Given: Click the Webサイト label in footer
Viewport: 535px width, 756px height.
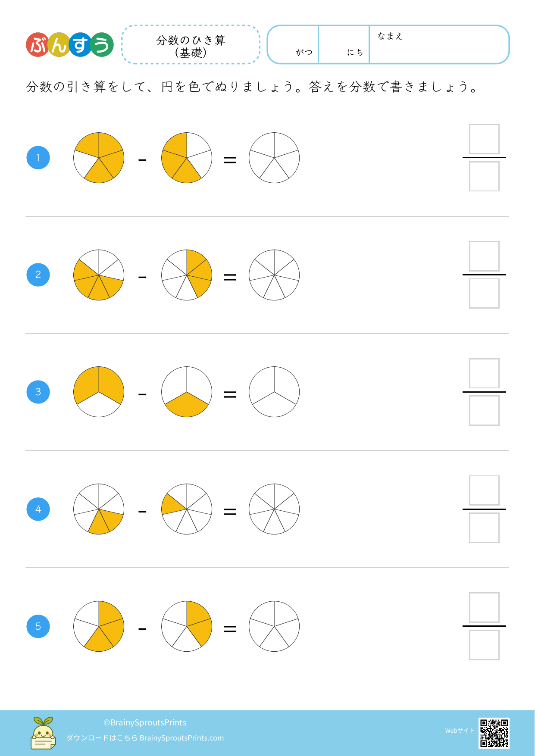Looking at the screenshot, I should coord(460,731).
